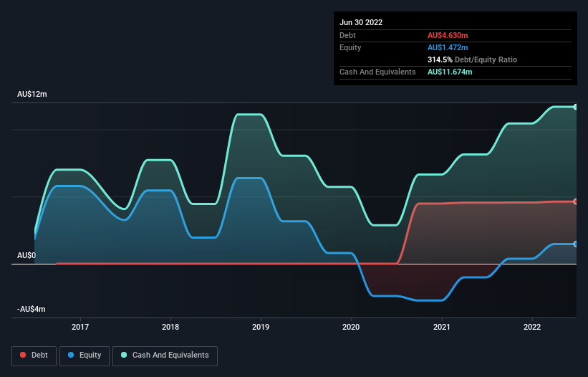Screen dimensions: 588x377
Task: Click the red Debt legend dot
Action: 23,355
